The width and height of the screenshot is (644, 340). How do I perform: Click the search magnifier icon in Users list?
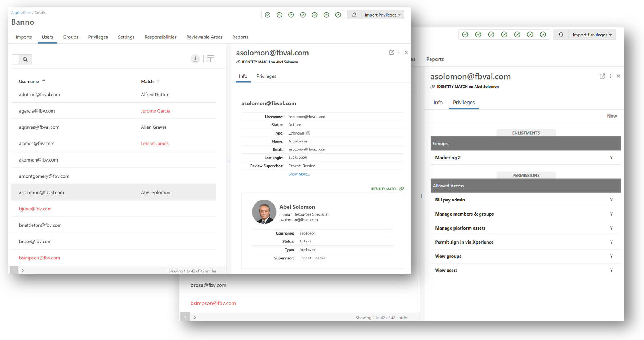(x=25, y=59)
